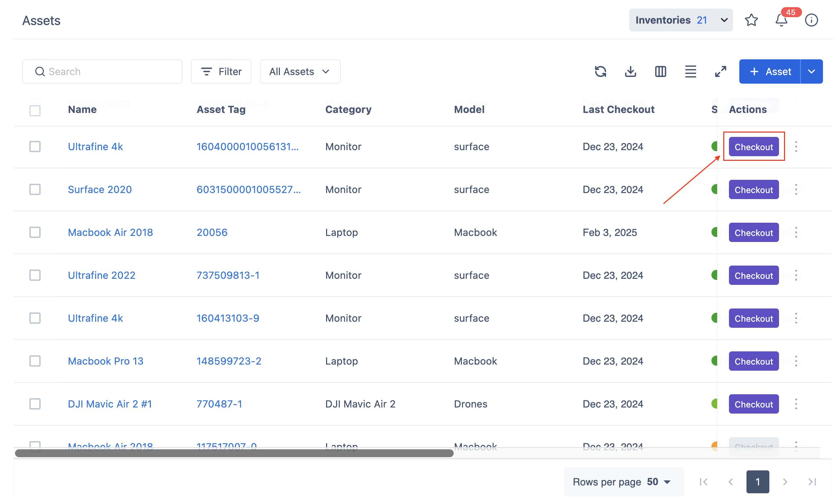Expand table to fullscreen view

click(x=720, y=71)
